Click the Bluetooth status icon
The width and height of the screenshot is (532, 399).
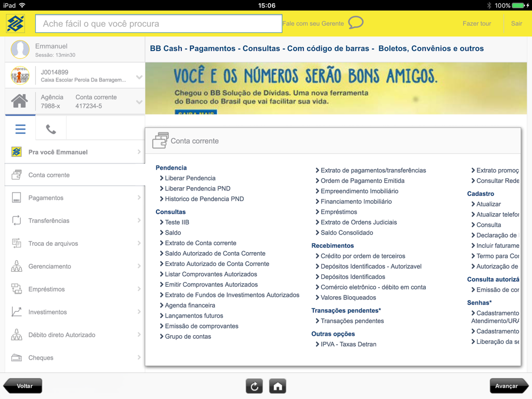point(489,5)
